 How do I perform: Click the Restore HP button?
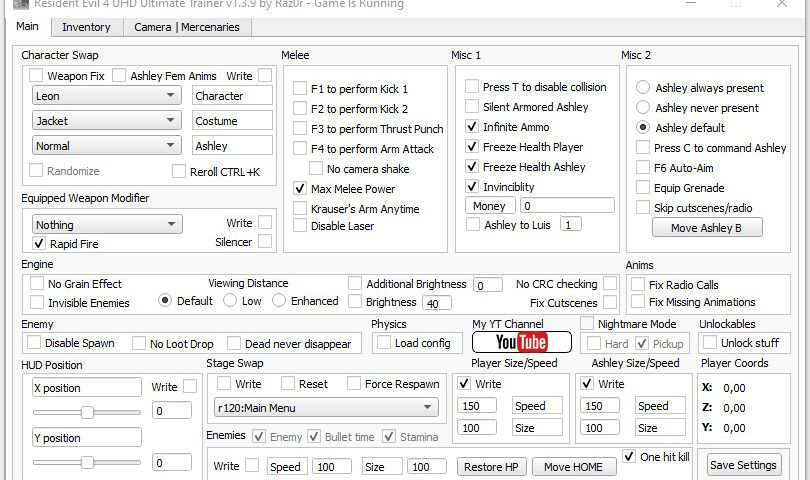click(x=491, y=467)
